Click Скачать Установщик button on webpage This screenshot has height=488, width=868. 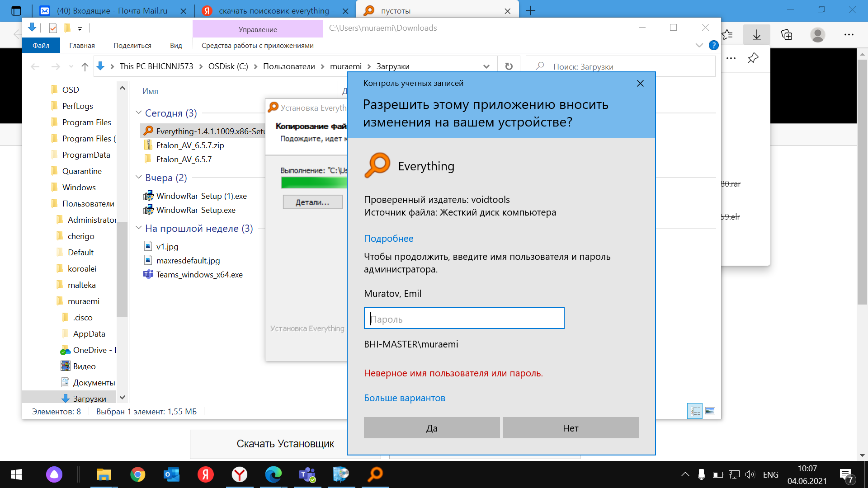click(x=285, y=444)
